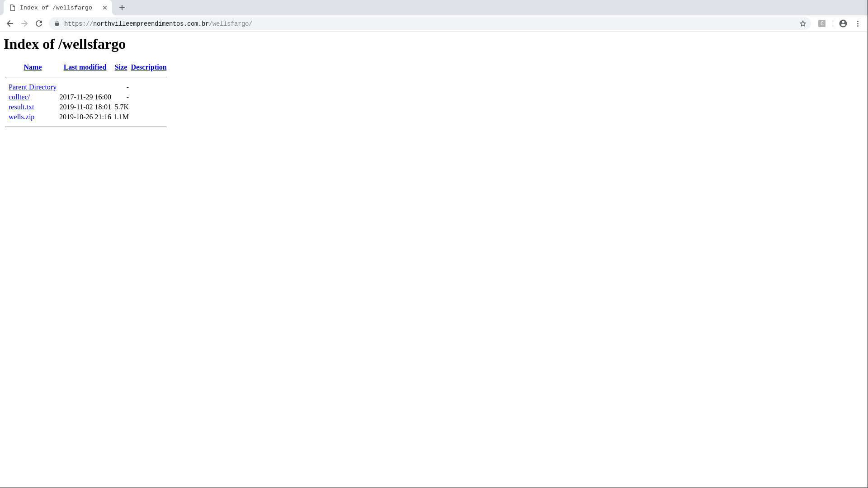Click the Size column sort header
This screenshot has height=488, width=868.
click(120, 67)
